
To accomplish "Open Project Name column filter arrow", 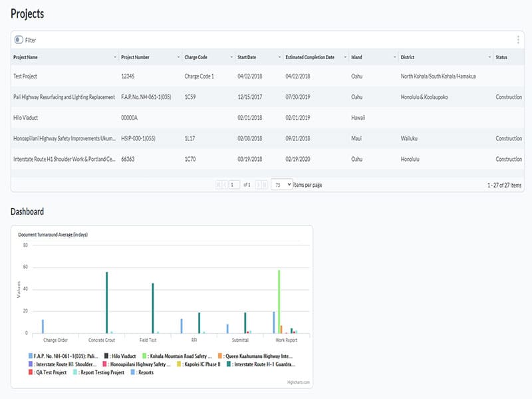I will [x=115, y=57].
